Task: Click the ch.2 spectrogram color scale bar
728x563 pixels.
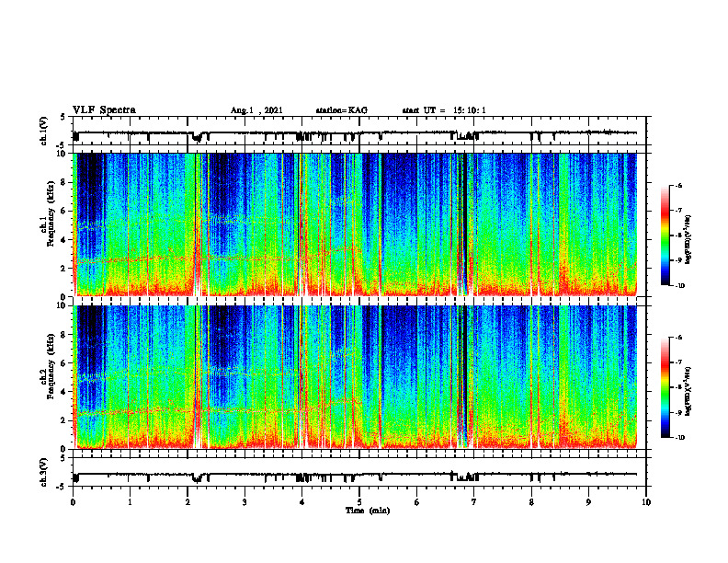Action: coord(665,387)
